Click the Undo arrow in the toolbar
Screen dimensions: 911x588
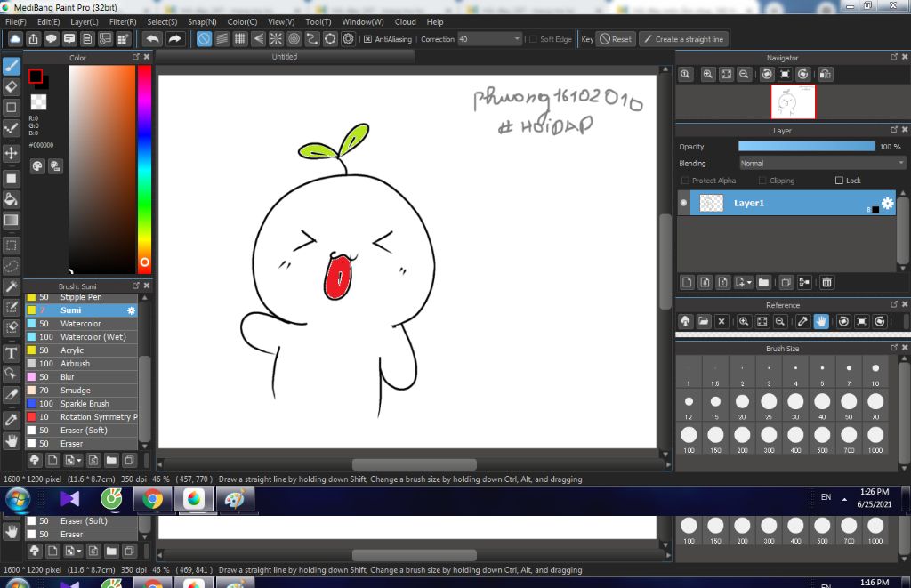tap(153, 39)
